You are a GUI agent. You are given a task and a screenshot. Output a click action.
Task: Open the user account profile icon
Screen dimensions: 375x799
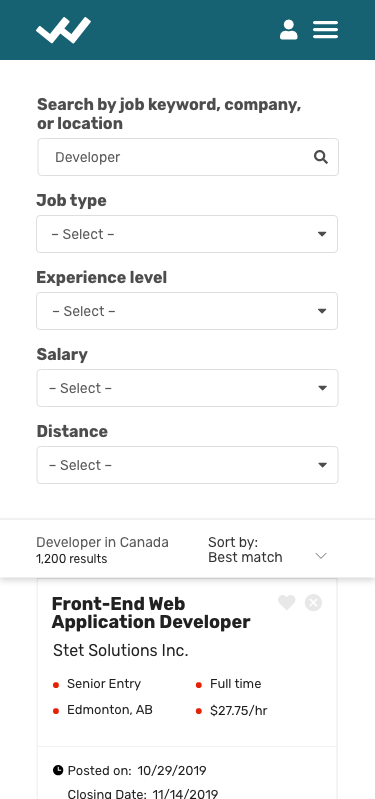(288, 30)
